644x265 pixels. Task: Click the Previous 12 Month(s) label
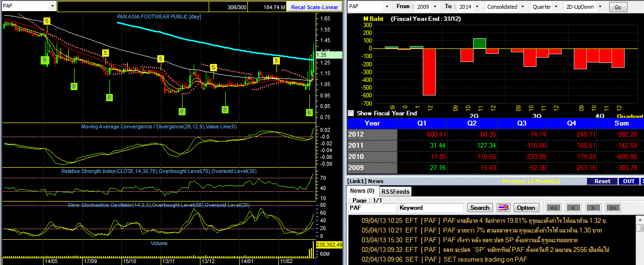coord(531,181)
